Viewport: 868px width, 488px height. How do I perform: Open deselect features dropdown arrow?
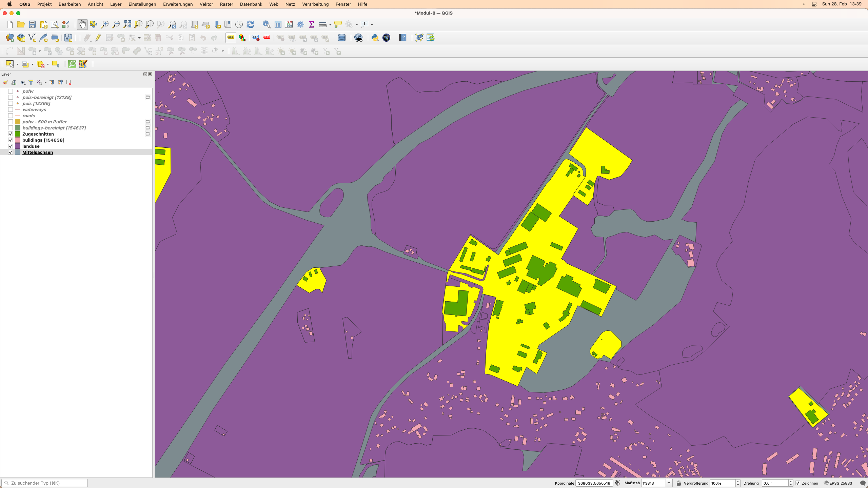click(48, 64)
